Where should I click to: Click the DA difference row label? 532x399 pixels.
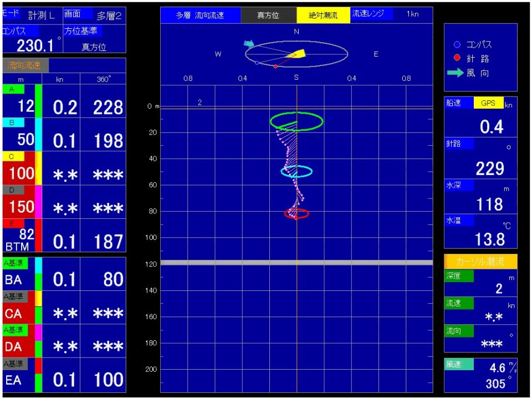(13, 347)
